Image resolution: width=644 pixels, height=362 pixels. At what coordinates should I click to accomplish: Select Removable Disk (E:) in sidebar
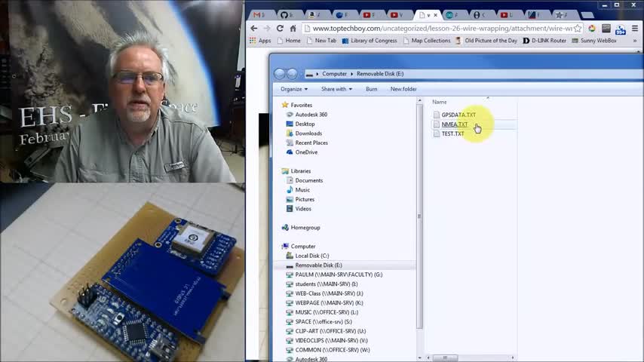(x=318, y=265)
